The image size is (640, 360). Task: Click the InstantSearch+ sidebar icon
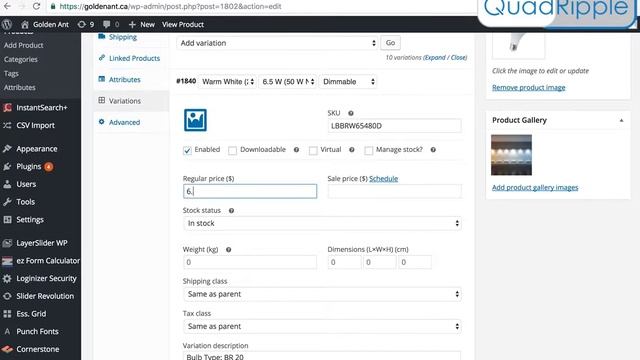(x=7, y=108)
